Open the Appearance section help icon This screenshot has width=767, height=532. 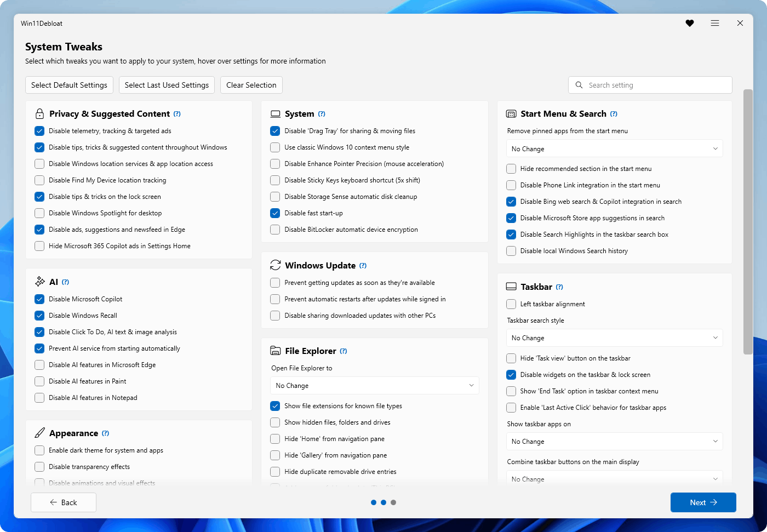106,433
